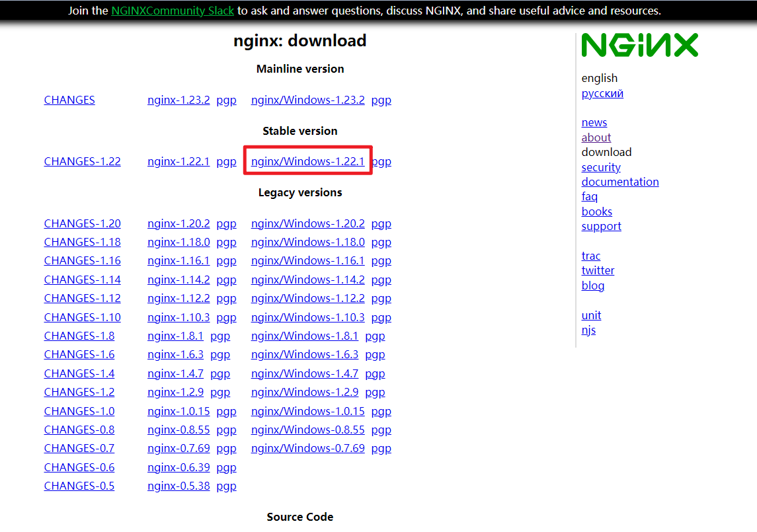This screenshot has width=757, height=532.
Task: Download nginx/Windows-1.22.1 stable version
Action: 307,161
